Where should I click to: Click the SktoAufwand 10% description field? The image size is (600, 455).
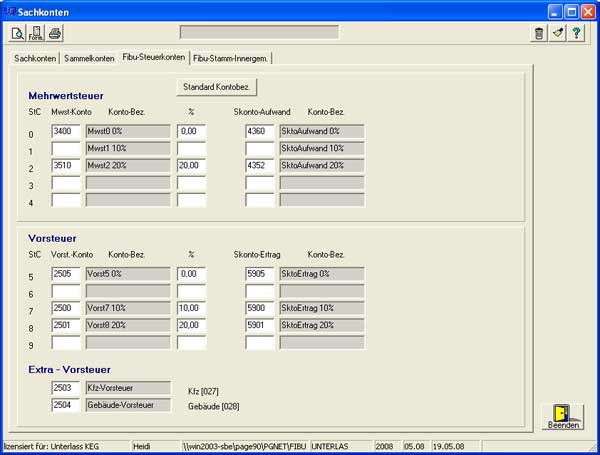click(x=322, y=148)
